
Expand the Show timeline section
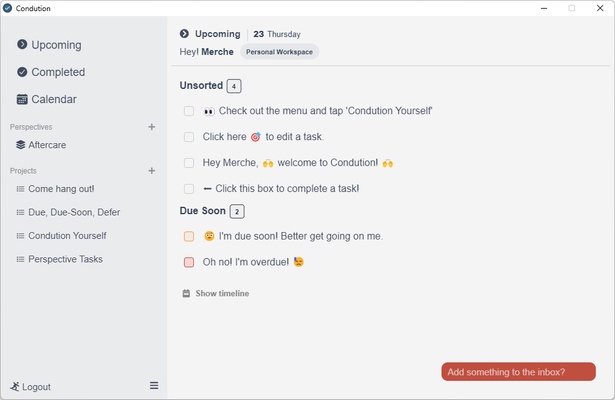click(x=216, y=293)
